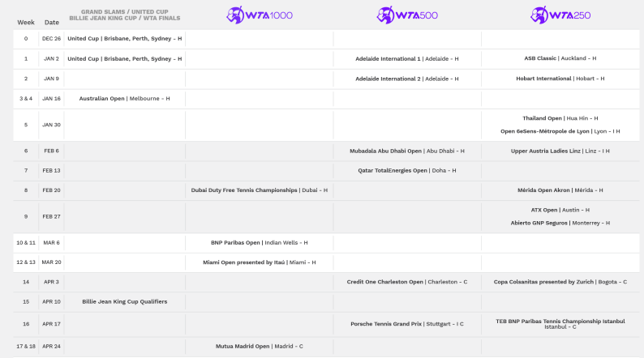The image size is (644, 358).
Task: Click the APR 3 date cell
Action: pyautogui.click(x=51, y=282)
